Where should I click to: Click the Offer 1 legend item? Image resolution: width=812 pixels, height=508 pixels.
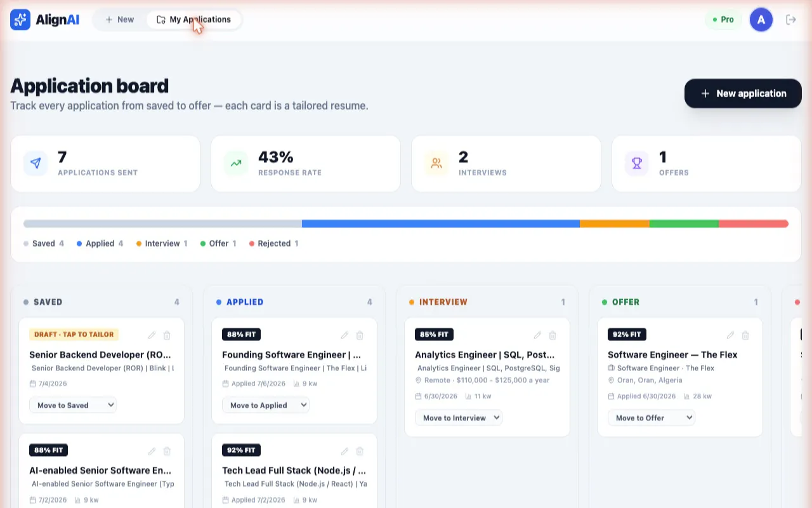pyautogui.click(x=218, y=243)
